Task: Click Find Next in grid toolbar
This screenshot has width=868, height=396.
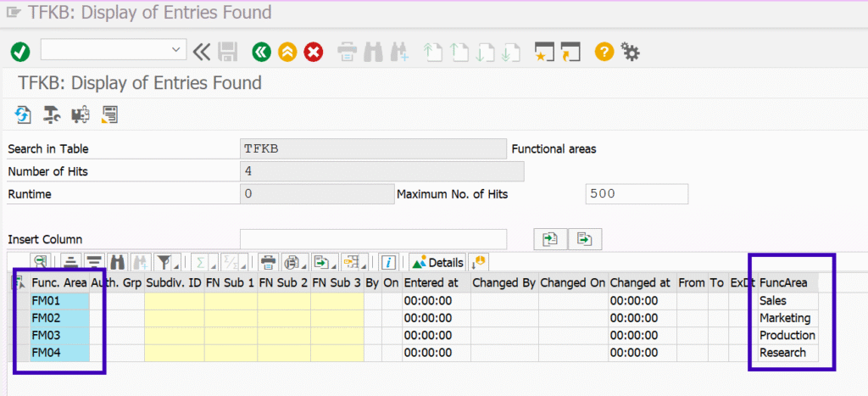Action: coord(140,261)
